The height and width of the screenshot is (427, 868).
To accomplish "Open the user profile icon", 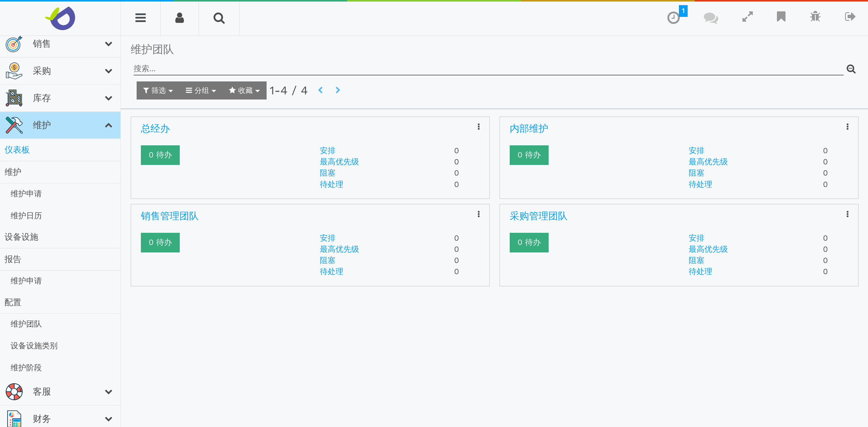I will pos(179,18).
